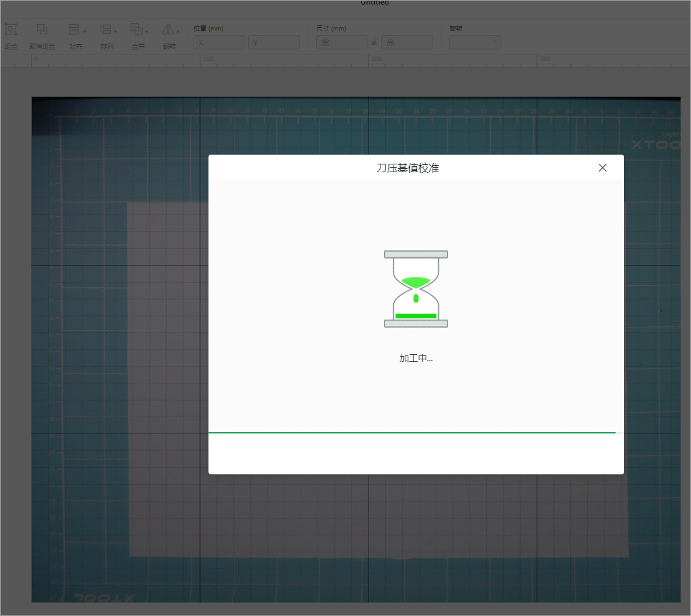This screenshot has height=616, width=691.
Task: Open the Arrange dropdown arrow
Action: click(116, 32)
